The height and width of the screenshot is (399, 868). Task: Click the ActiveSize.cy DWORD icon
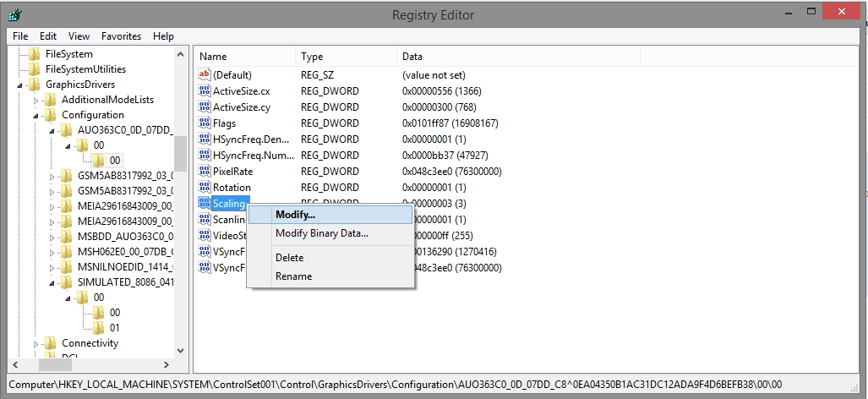205,107
